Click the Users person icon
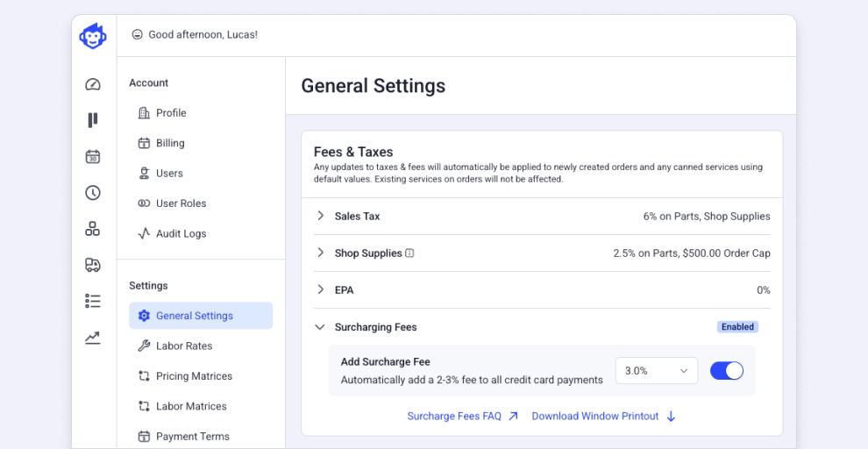Viewport: 868px width, 449px height. tap(144, 174)
